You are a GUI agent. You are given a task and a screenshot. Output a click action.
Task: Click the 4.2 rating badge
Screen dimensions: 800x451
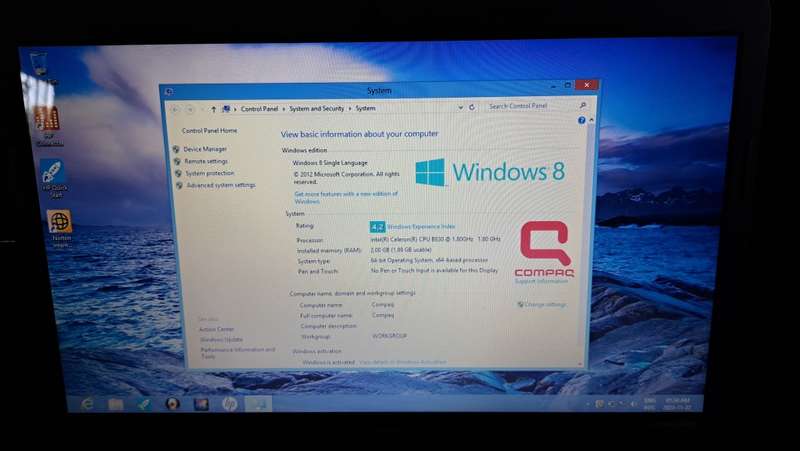[x=377, y=227]
